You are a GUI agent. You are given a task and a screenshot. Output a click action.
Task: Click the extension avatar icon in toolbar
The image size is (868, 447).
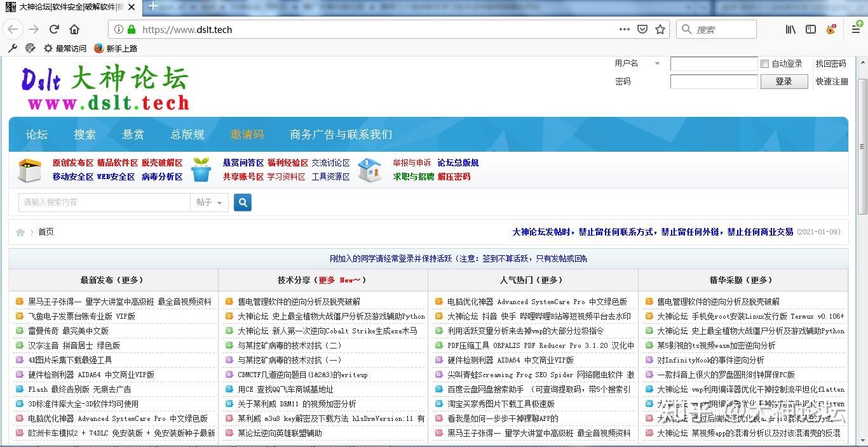click(831, 29)
